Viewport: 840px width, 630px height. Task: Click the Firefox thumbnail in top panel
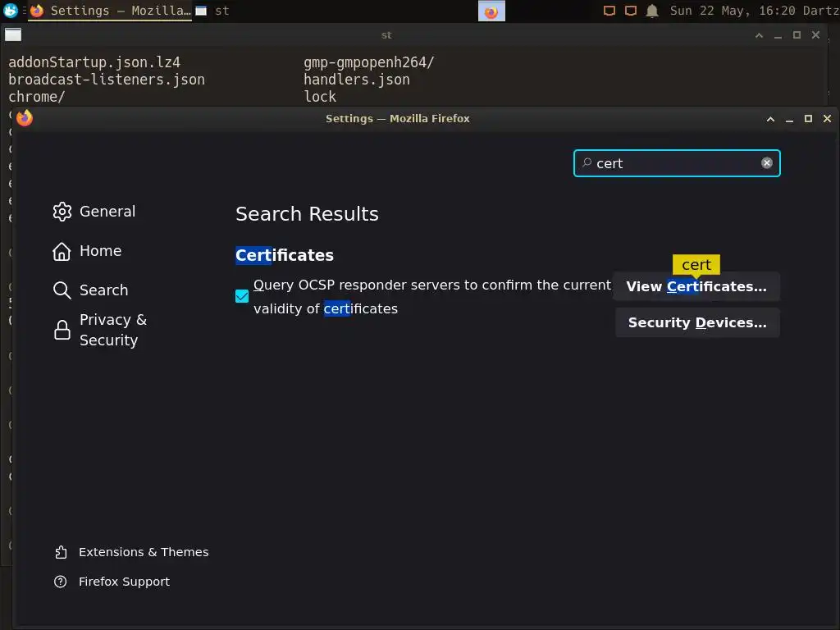point(491,11)
